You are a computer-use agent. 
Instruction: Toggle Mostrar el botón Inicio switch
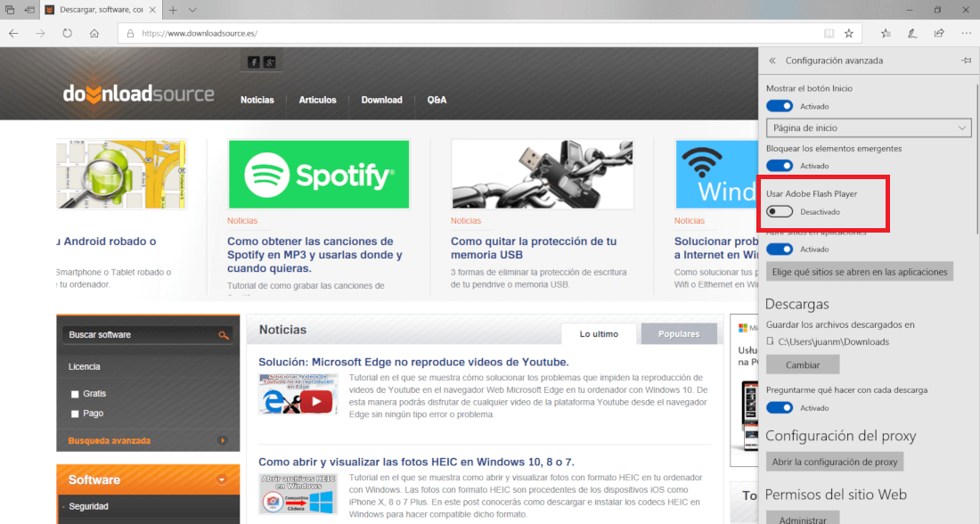tap(780, 106)
